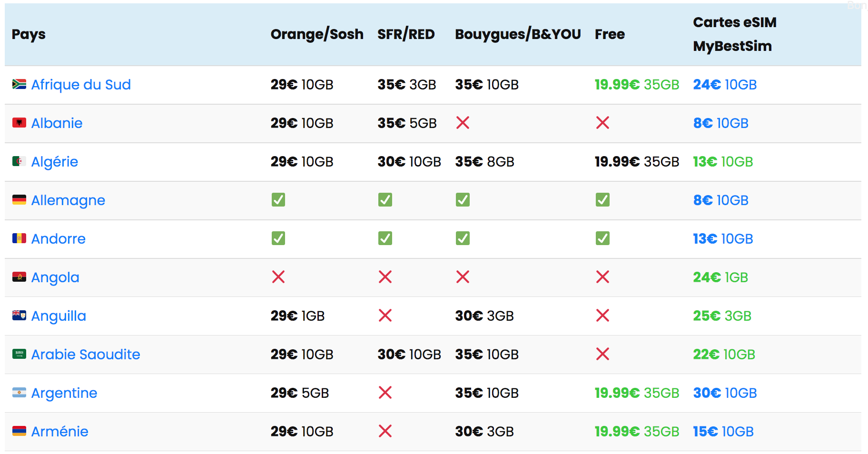
Task: Open the Arabie Saoudite country link
Action: tap(86, 355)
